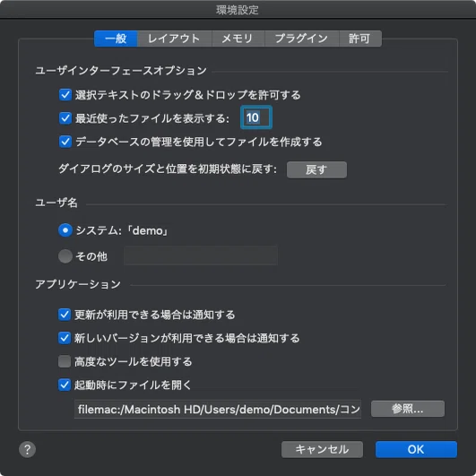The width and height of the screenshot is (476, 476).
Task: Toggle 最近使ったファイルを表示する checkbox
Action: tap(65, 118)
